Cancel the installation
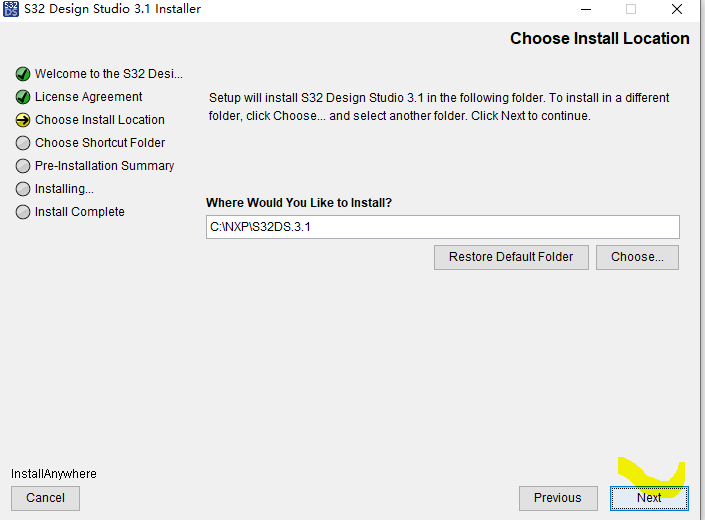705x520 pixels. (45, 498)
